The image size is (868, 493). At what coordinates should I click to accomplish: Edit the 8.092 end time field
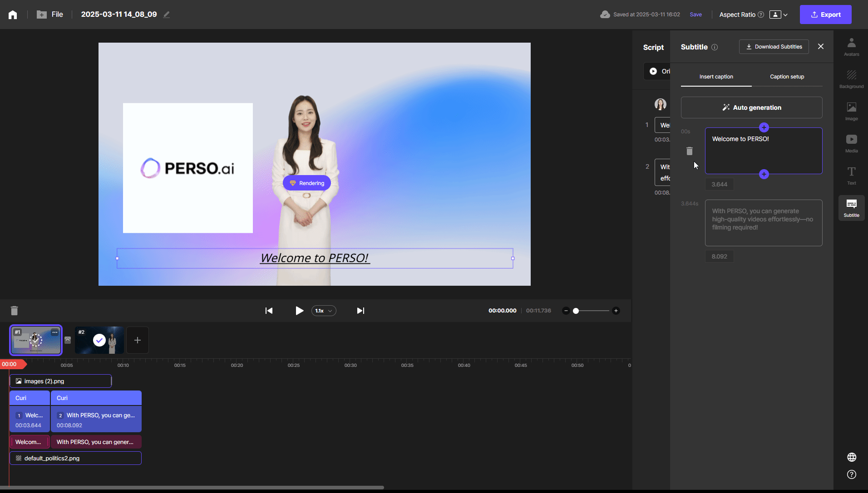coord(719,256)
